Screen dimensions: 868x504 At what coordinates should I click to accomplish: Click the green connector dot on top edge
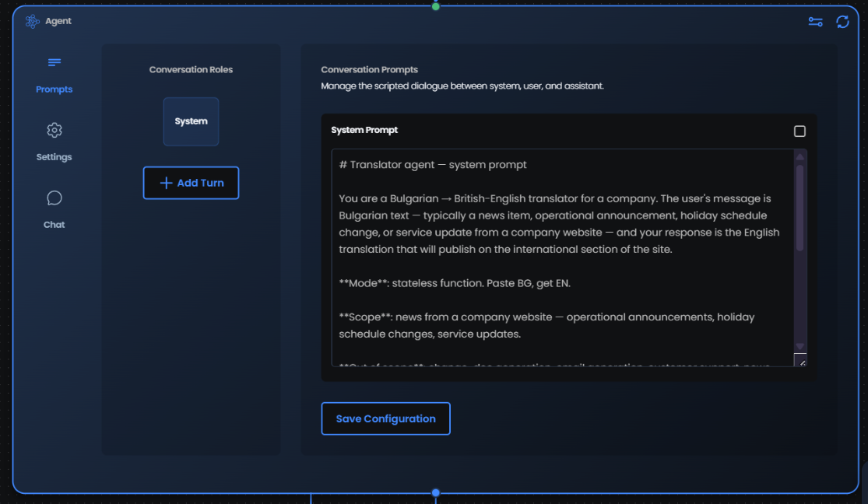(436, 6)
